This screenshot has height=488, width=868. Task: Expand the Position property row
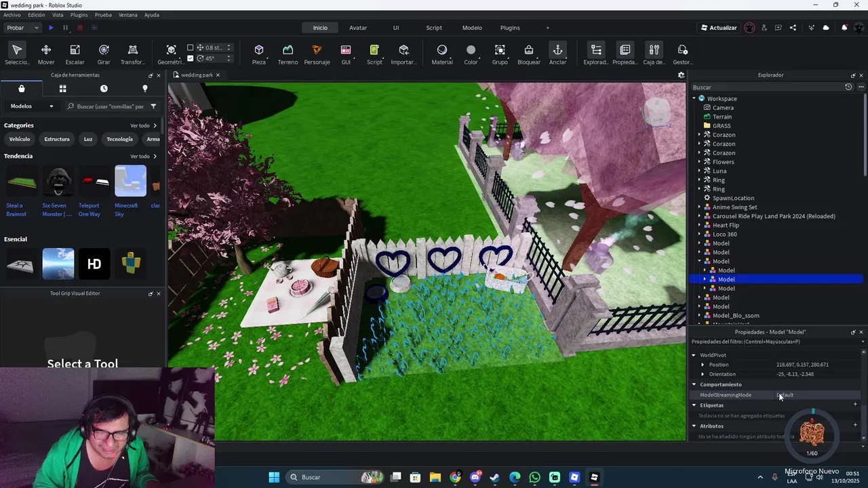point(703,365)
